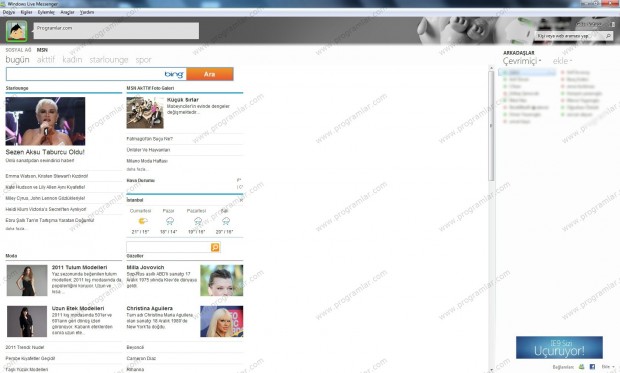Open the Araçlar menu
Screen dimensions: 620x373
pyautogui.click(x=67, y=12)
